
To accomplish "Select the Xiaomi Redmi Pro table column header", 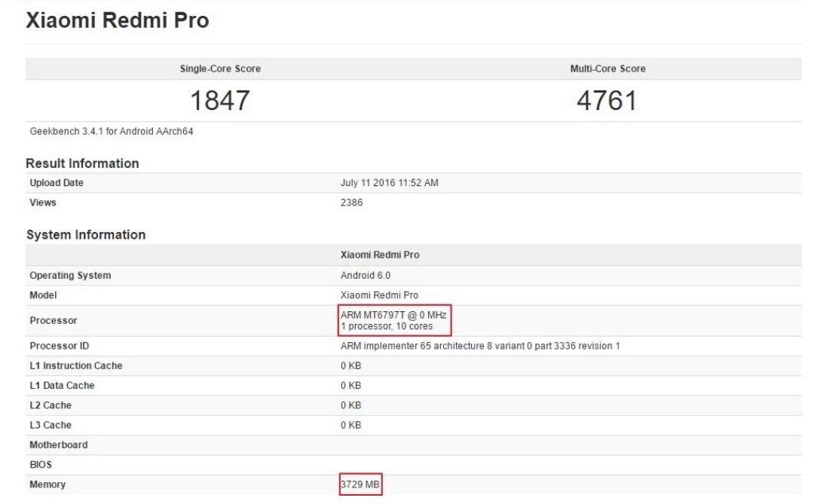I will pos(380,255).
